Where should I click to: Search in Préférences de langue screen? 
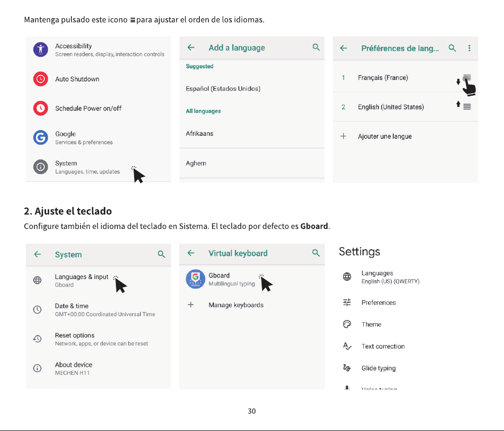(x=452, y=48)
